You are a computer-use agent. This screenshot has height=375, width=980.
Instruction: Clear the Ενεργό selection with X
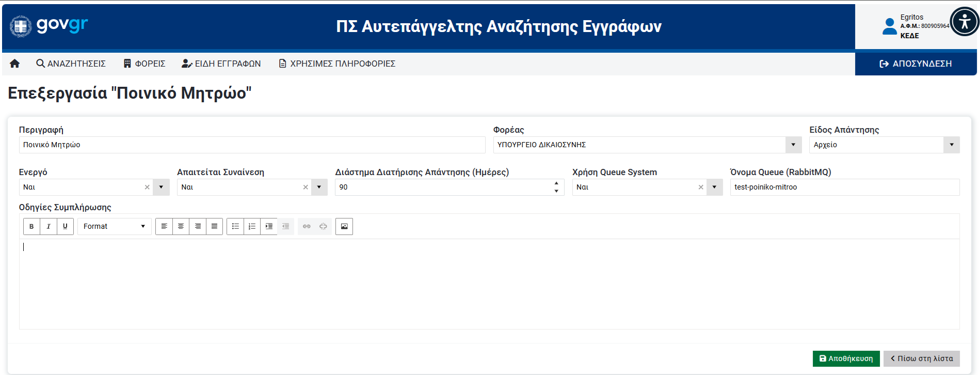(147, 187)
